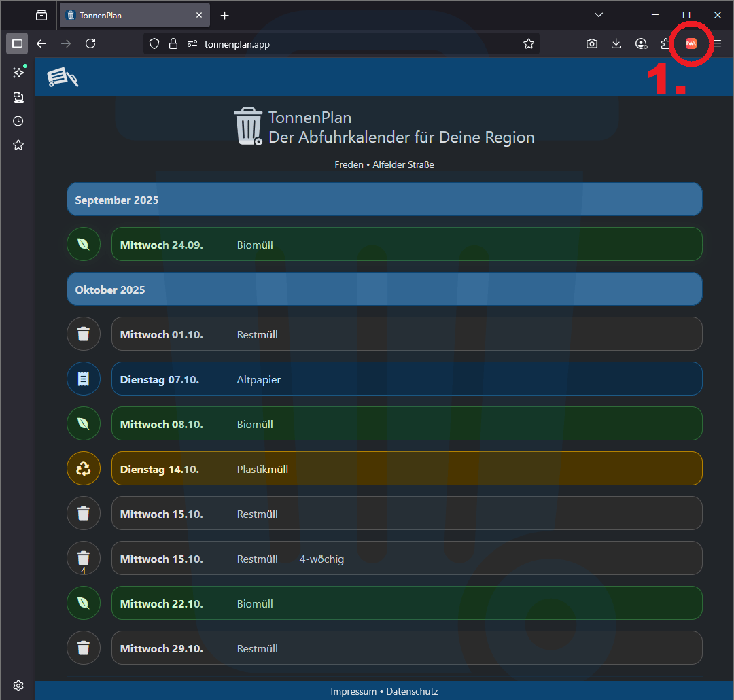Take a screenshot with the camera icon
Screen dimensions: 734x700
pyautogui.click(x=592, y=43)
